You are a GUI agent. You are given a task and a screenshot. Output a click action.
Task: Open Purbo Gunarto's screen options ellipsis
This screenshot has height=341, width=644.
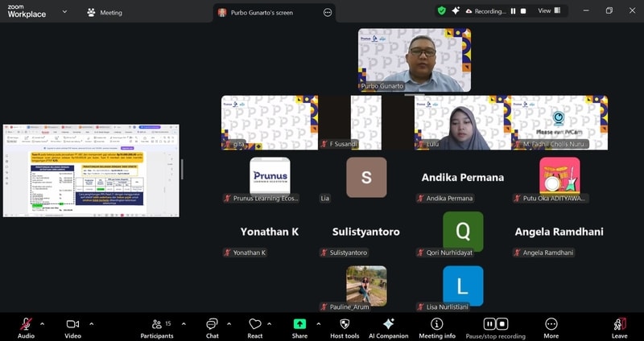click(x=328, y=12)
